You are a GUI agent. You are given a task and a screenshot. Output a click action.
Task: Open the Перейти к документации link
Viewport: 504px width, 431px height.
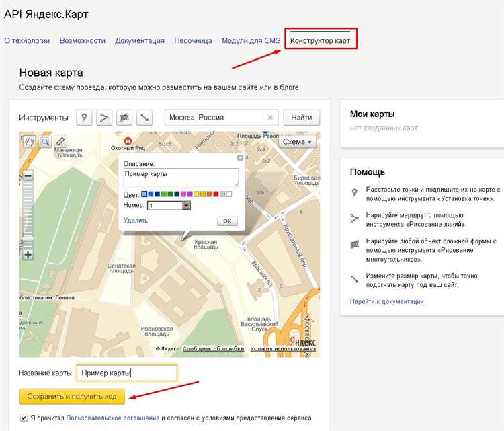point(386,301)
